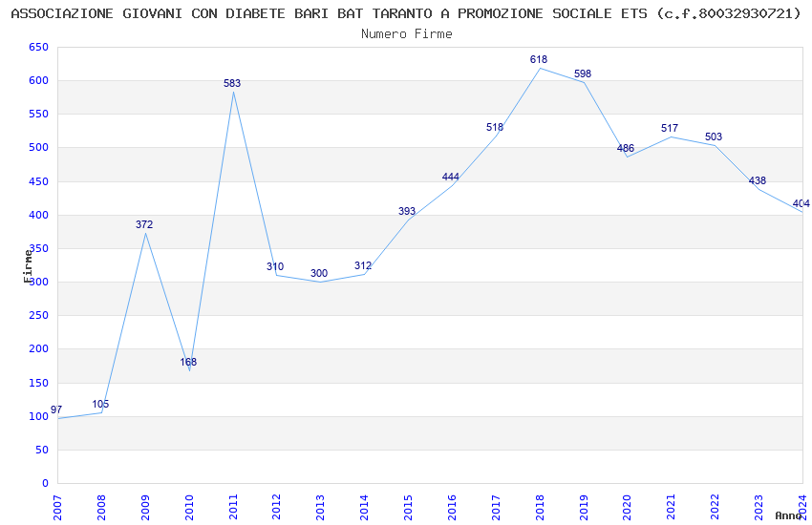Click the x-axis year 2014

365,508
